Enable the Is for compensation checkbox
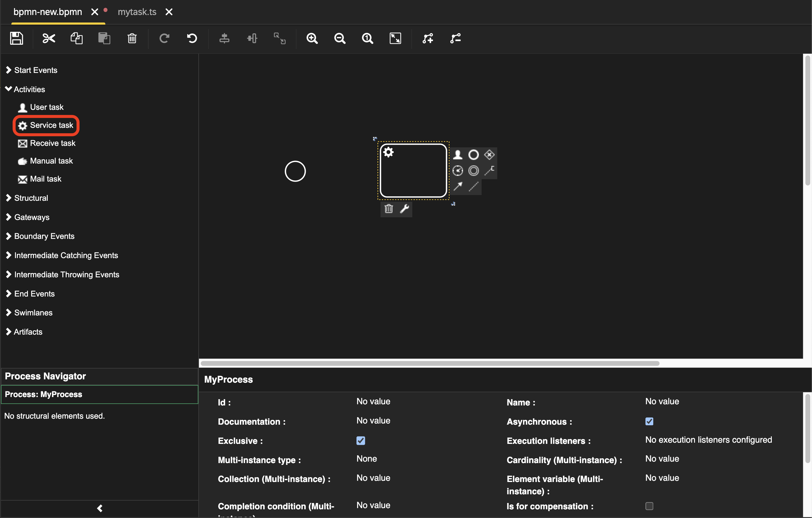The height and width of the screenshot is (518, 812). click(x=649, y=506)
